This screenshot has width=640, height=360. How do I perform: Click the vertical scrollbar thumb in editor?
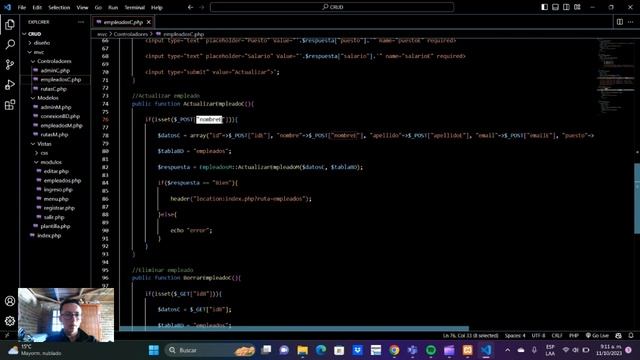(x=637, y=198)
